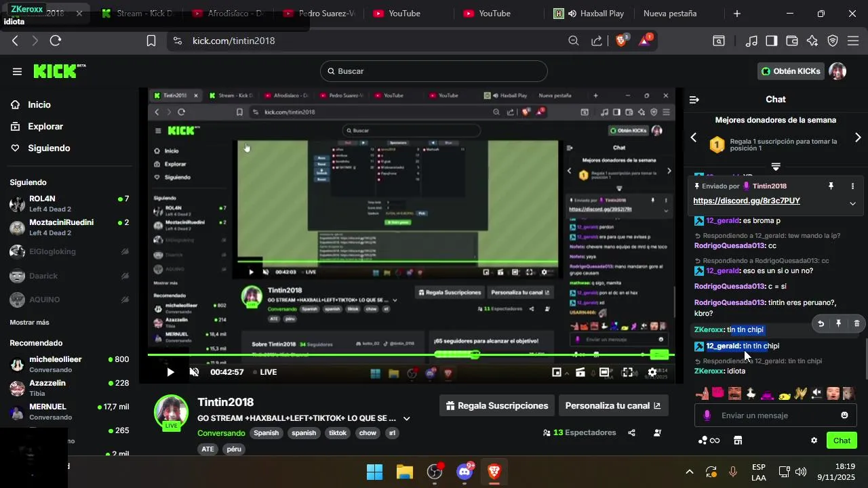Image resolution: width=868 pixels, height=488 pixels.
Task: Open the channel points icon
Action: pos(709,441)
